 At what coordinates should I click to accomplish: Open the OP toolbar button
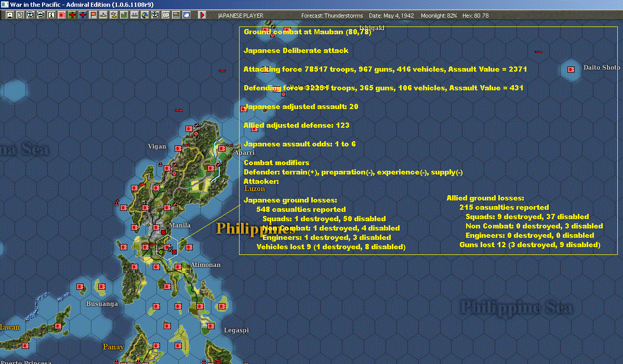pyautogui.click(x=166, y=15)
